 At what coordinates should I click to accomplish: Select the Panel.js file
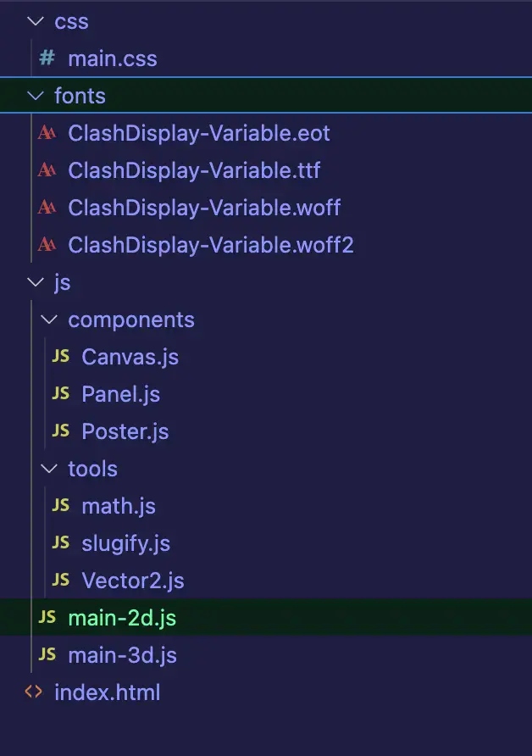coord(120,394)
